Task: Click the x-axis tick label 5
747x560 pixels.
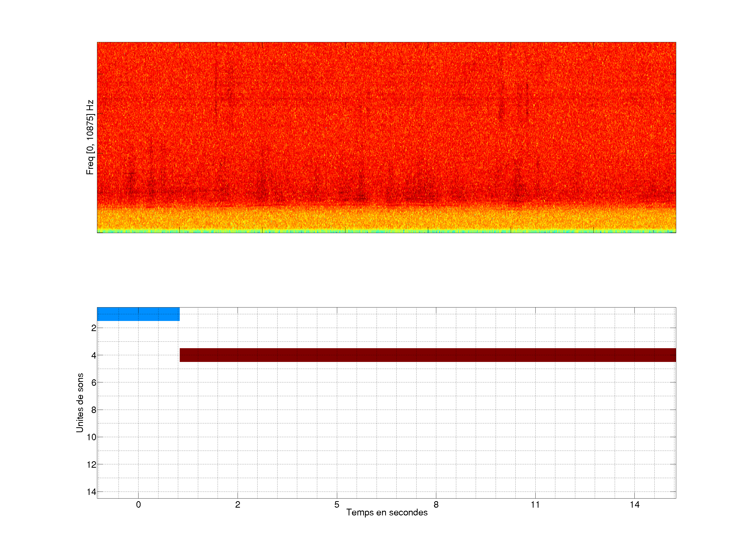Action: click(337, 505)
